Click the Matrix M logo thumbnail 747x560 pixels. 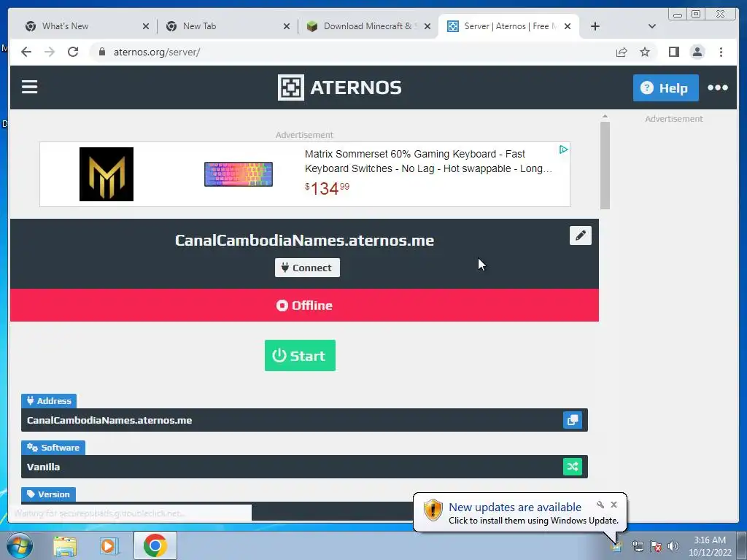[107, 174]
